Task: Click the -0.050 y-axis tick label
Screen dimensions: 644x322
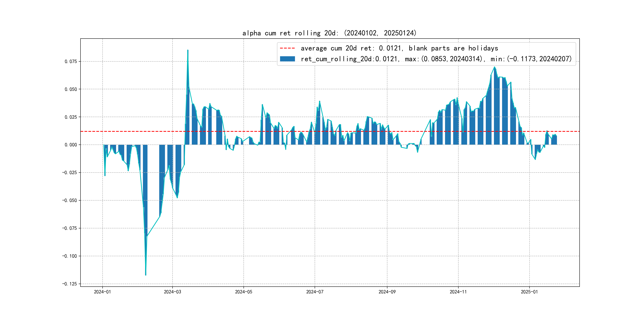Action: [x=70, y=200]
